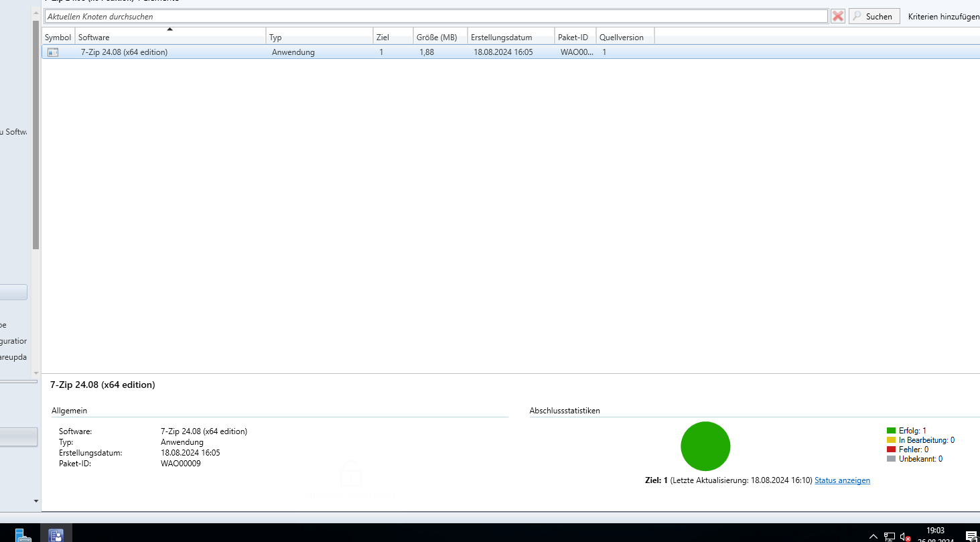980x542 pixels.
Task: Sort by the Typ column header
Action: (320, 38)
